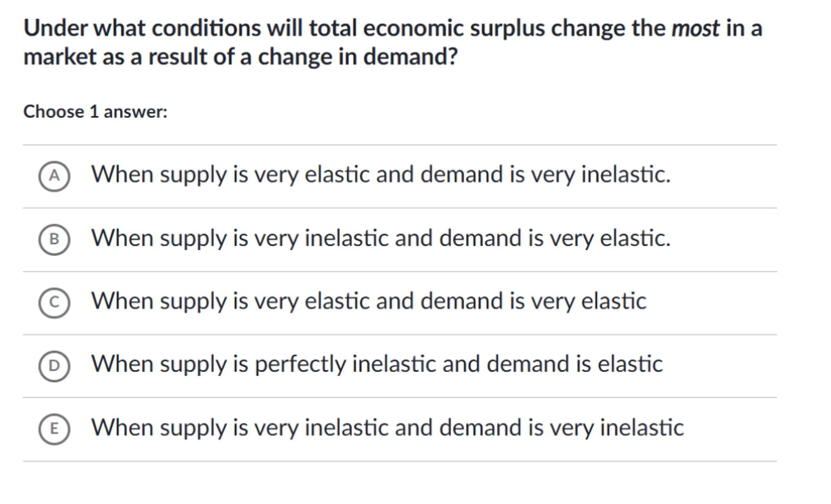Pick 'supply very inelastic, demand very inelastic' text

pyautogui.click(x=387, y=427)
